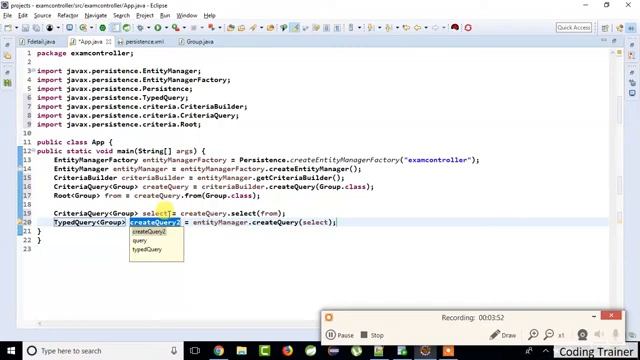Screen dimensions: 640x360
Task: Open Firefox from taskbar
Action: [x=287, y=351]
